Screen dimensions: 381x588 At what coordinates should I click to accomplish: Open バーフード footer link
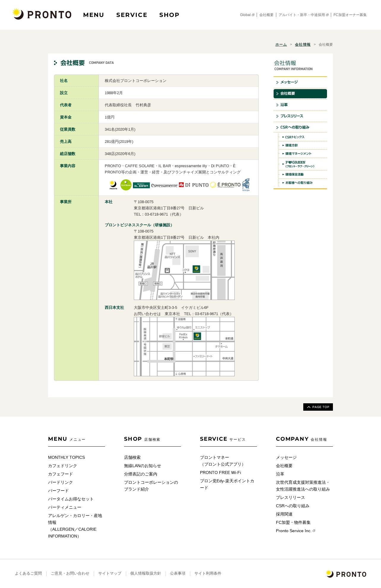[58, 491]
